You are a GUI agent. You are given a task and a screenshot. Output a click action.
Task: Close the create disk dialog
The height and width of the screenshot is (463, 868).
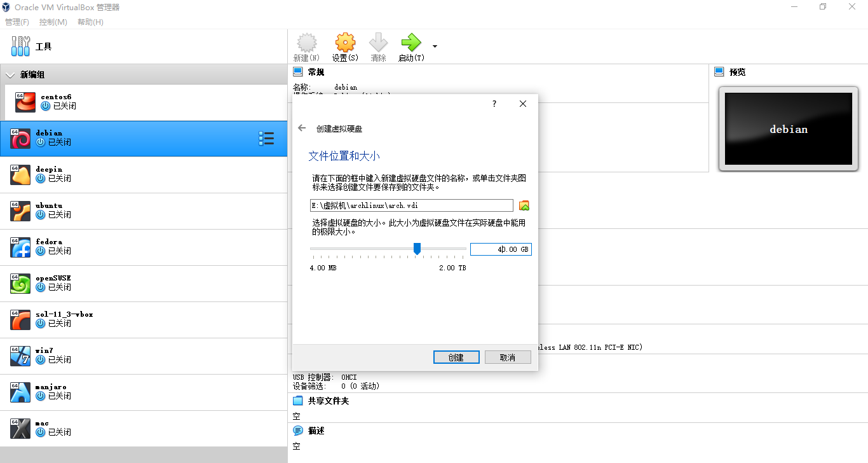point(523,104)
